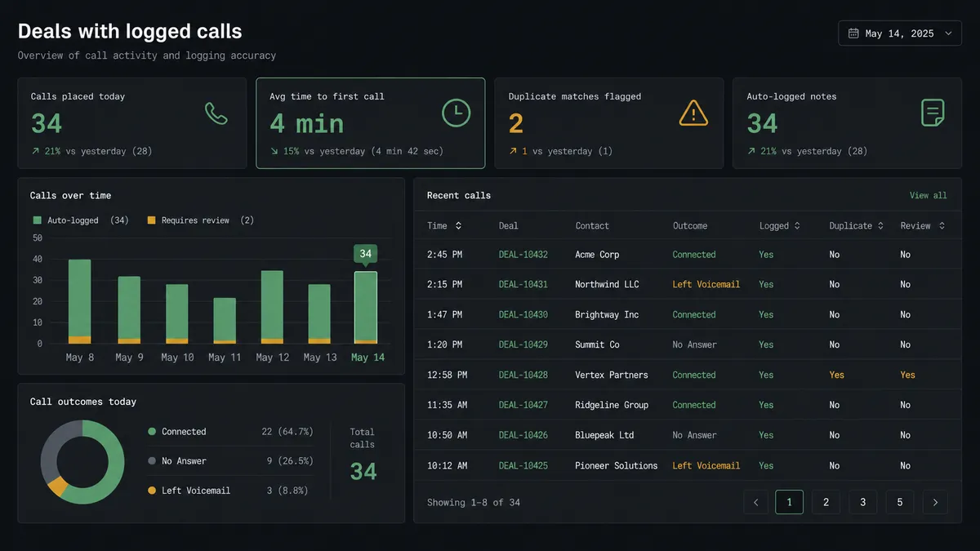Open deal DEAL-10429 link
980x551 pixels.
click(x=523, y=344)
